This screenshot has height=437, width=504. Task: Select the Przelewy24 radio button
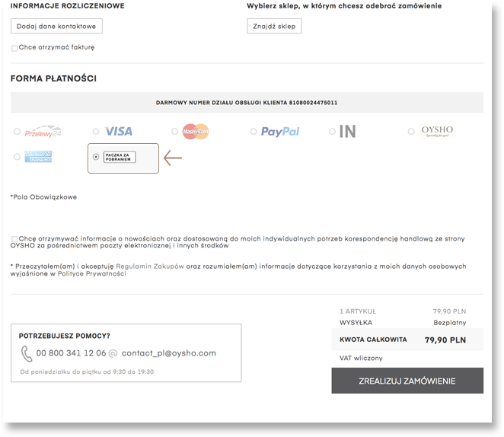(17, 132)
